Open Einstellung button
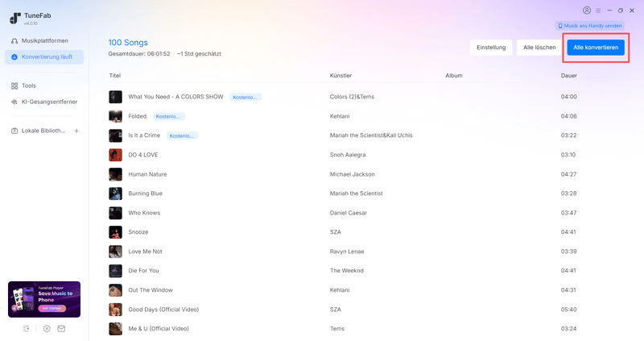 pyautogui.click(x=491, y=48)
